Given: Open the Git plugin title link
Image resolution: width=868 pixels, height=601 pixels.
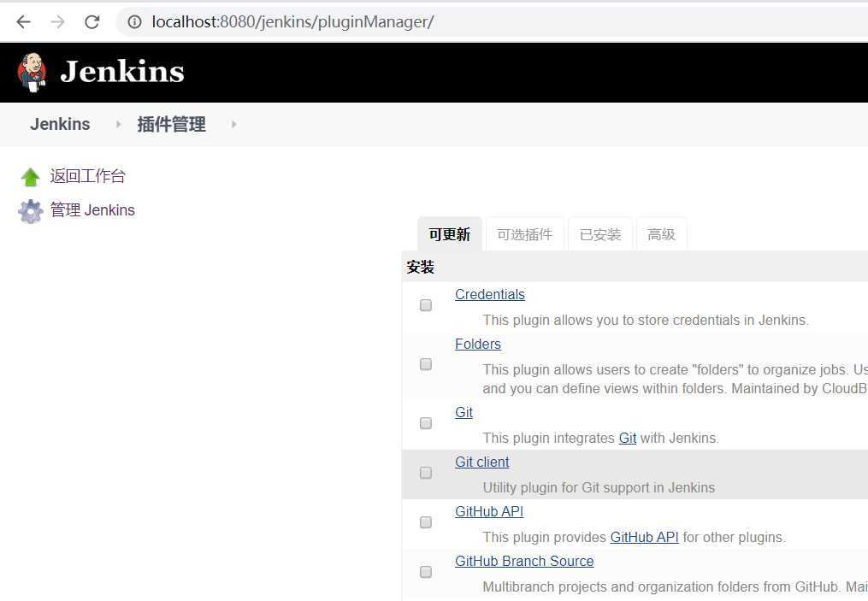Looking at the screenshot, I should click(464, 412).
